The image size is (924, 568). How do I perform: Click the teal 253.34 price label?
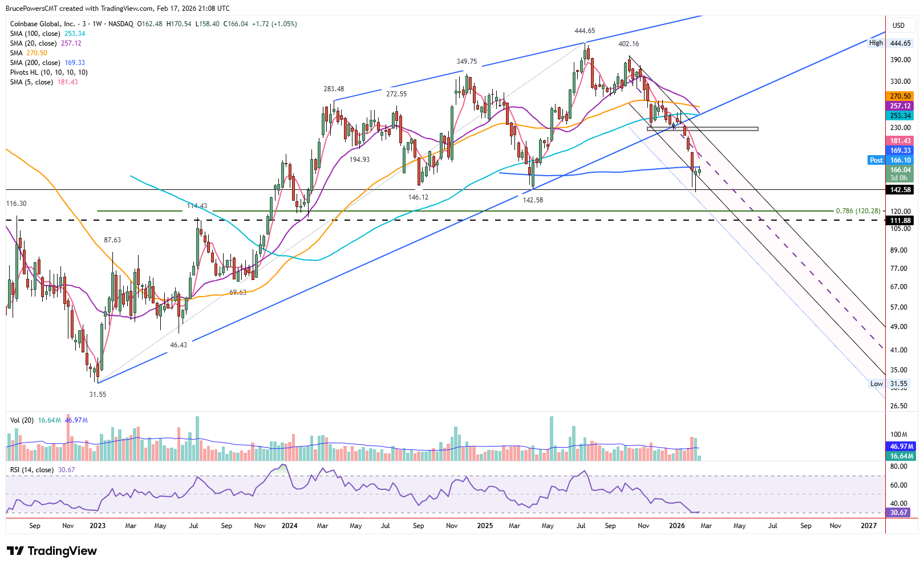coord(900,116)
